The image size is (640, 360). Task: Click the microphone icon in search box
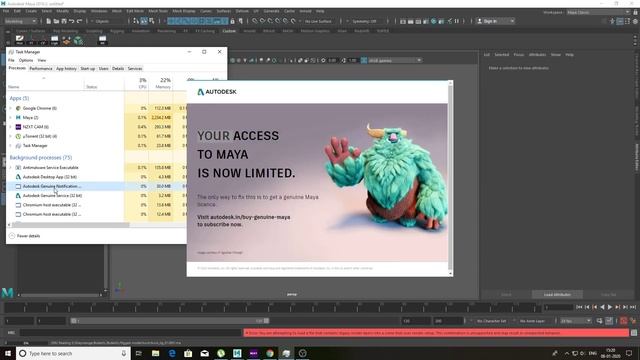pyautogui.click(x=124, y=353)
